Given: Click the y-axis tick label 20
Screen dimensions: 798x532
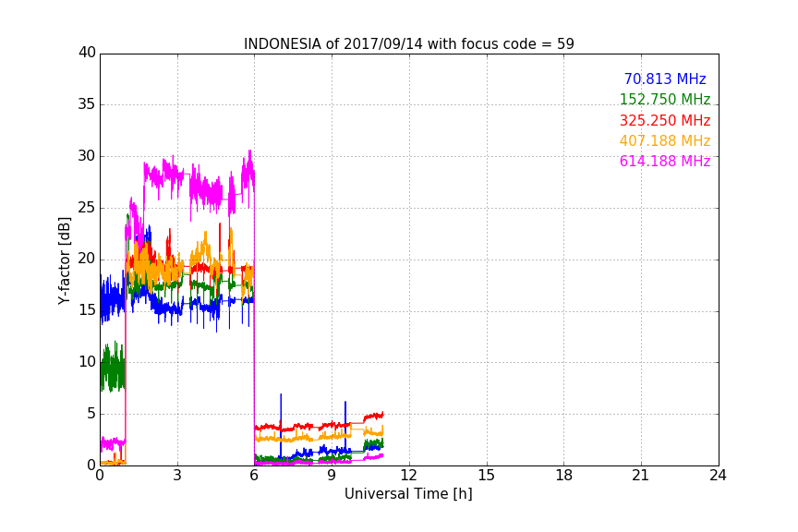Looking at the screenshot, I should (87, 260).
